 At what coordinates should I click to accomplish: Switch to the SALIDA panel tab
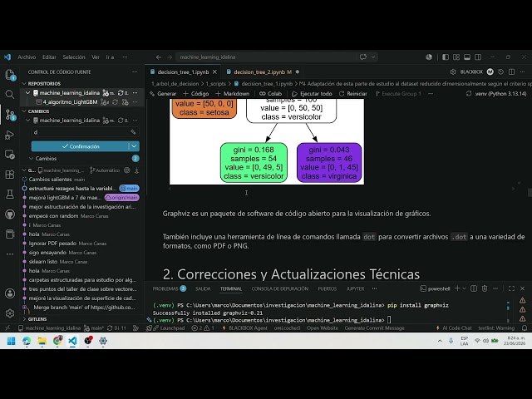(x=203, y=288)
